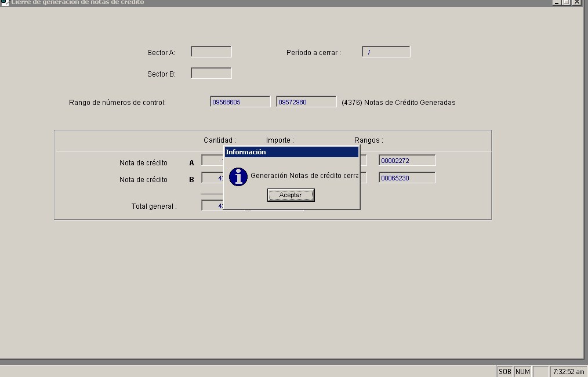Click the NUM indicator in the status bar
Image resolution: width=588 pixels, height=377 pixels.
522,372
